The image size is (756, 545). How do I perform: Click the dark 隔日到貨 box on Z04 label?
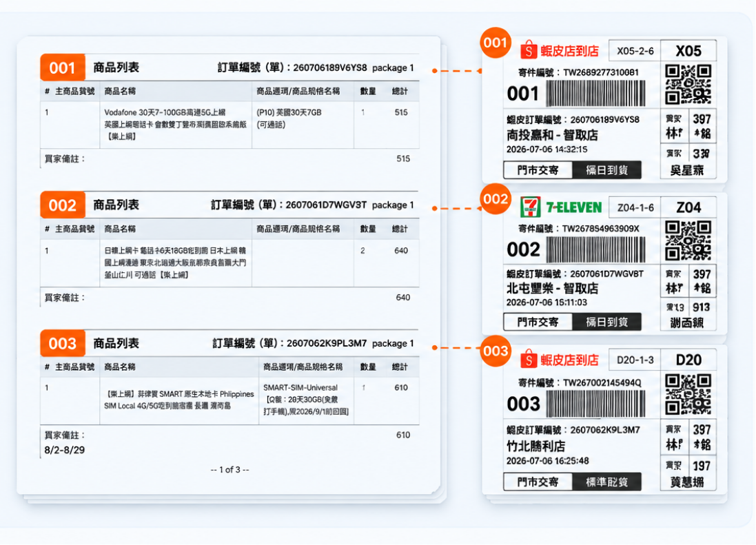pyautogui.click(x=607, y=322)
